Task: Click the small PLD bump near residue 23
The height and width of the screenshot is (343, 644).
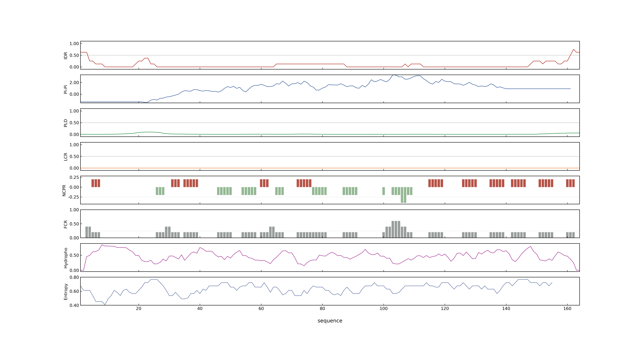Action: tap(149, 132)
